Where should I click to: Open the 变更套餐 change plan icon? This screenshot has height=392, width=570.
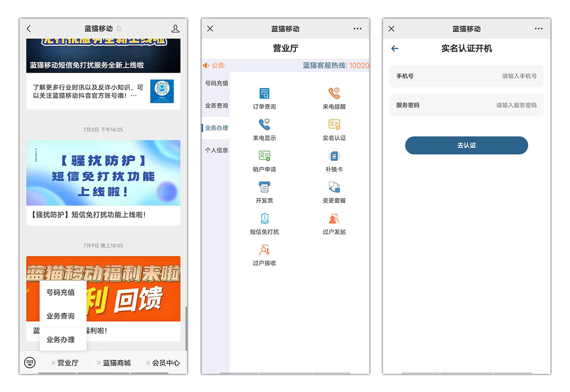click(x=334, y=187)
